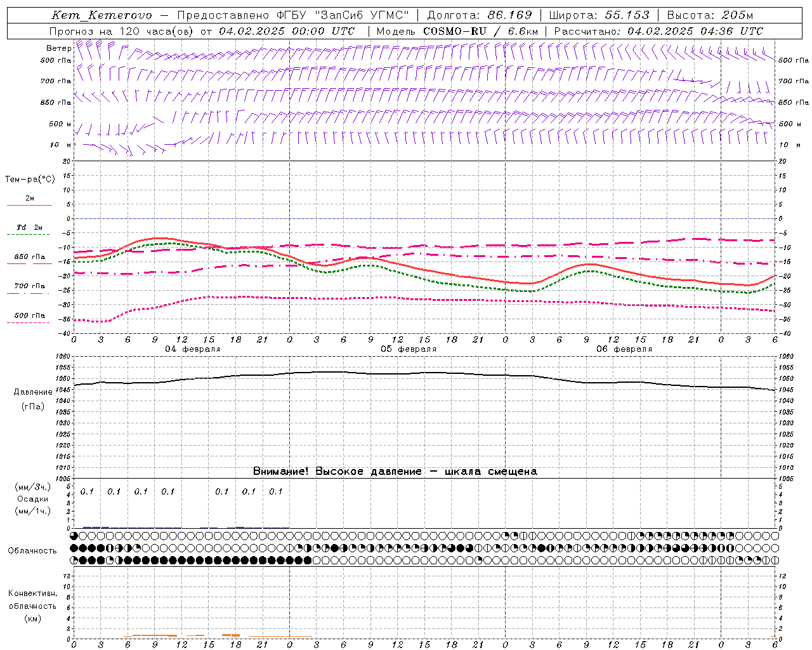Click the Осадки panel label
This screenshot has width=812, height=650.
33,500
